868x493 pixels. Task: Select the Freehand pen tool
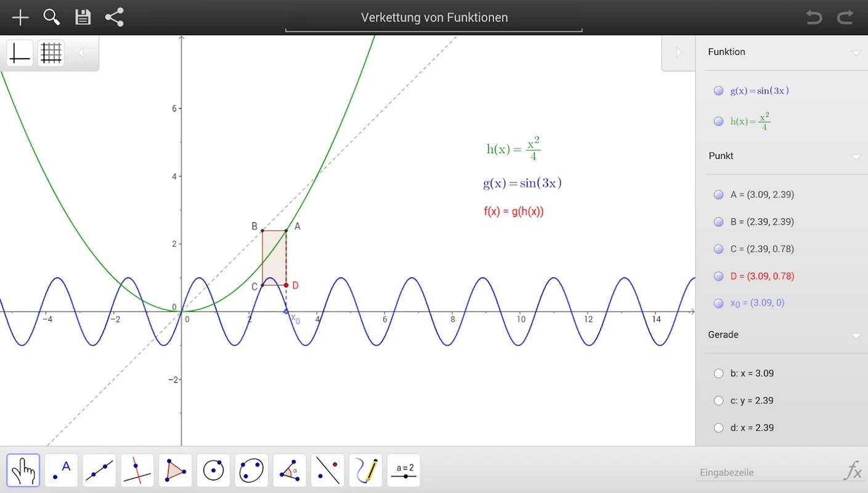[x=366, y=471]
